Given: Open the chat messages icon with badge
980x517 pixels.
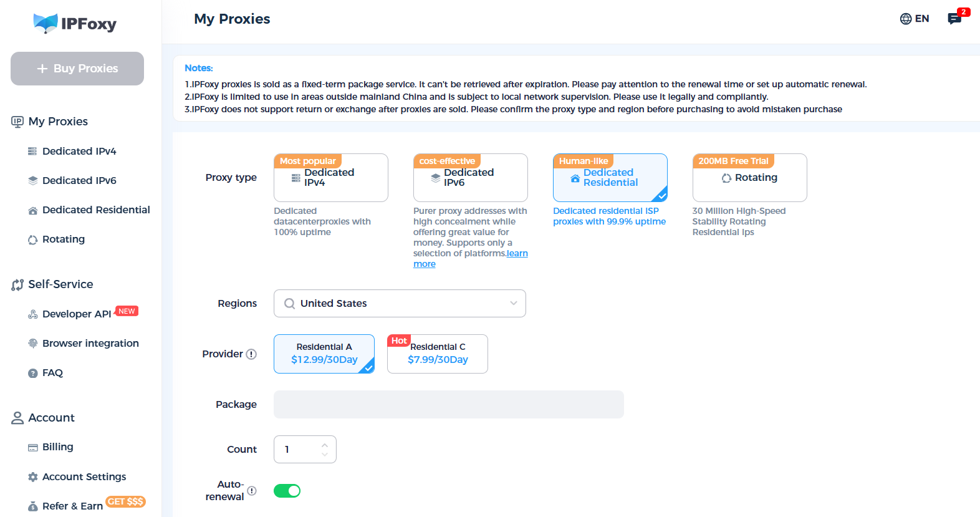Looking at the screenshot, I should click(954, 19).
